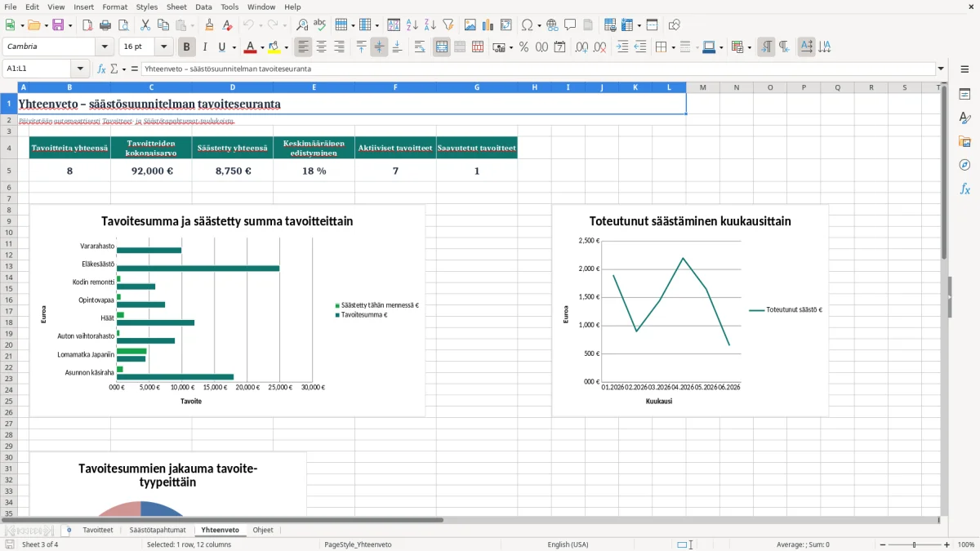Screen dimensions: 980x551
Task: Switch to the Tavoitteet sheet tab
Action: tap(98, 530)
